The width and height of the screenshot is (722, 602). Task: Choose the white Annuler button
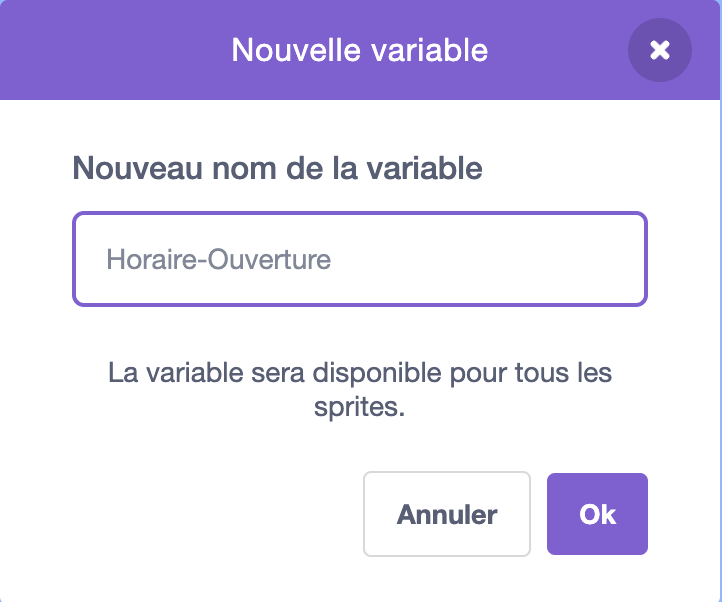coord(447,514)
